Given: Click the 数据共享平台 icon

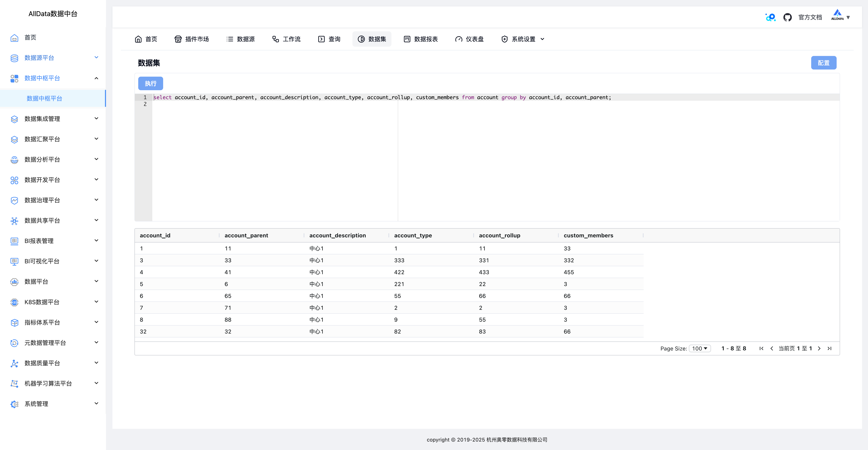Looking at the screenshot, I should click(x=14, y=221).
